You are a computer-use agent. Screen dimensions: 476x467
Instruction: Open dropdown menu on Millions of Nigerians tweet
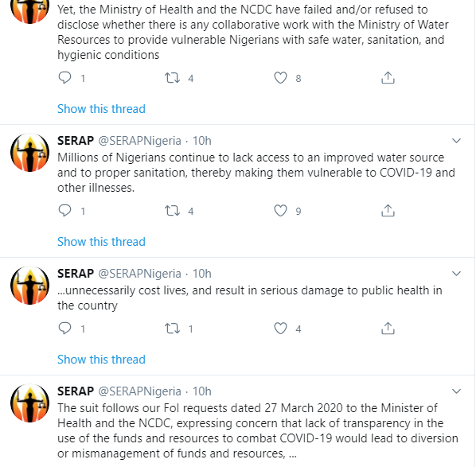(456, 141)
